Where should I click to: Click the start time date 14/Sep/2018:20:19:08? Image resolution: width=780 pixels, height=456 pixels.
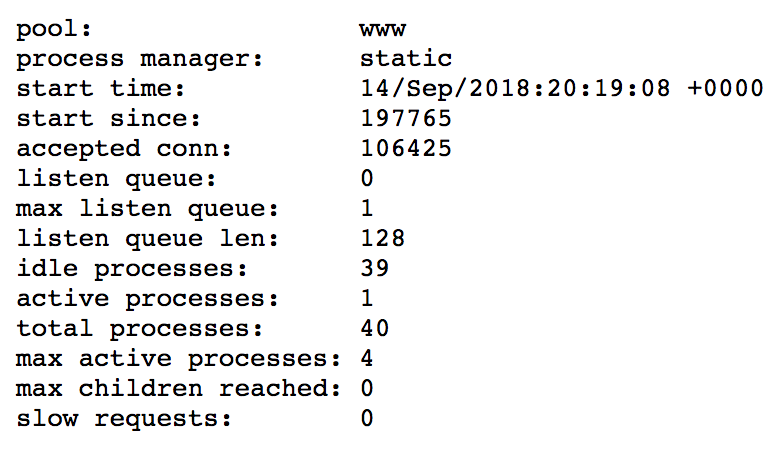click(517, 89)
